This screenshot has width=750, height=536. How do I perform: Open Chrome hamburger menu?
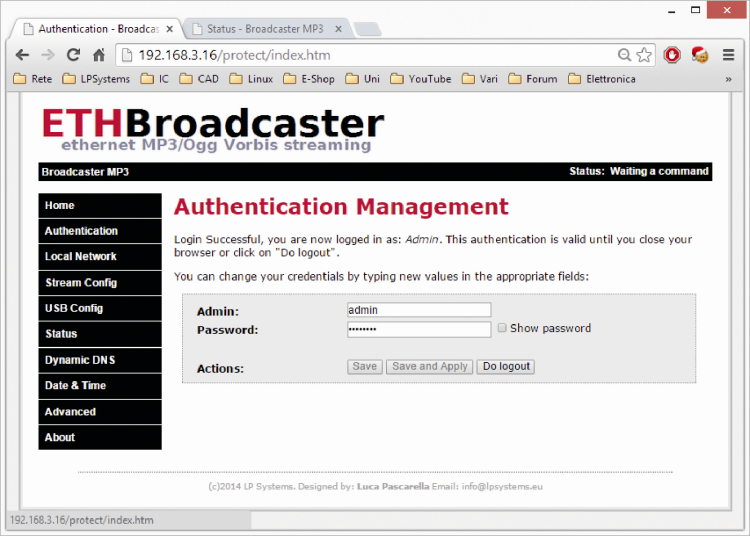pos(728,55)
